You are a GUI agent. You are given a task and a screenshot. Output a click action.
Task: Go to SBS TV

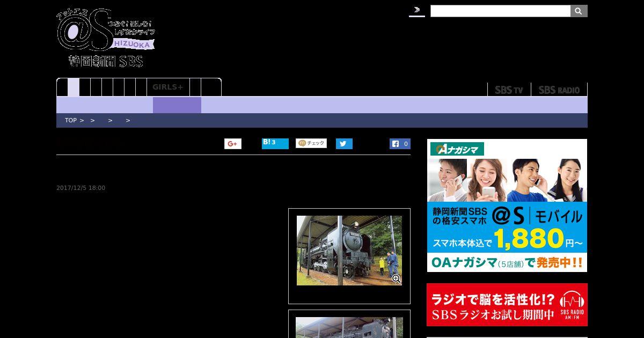tap(509, 90)
